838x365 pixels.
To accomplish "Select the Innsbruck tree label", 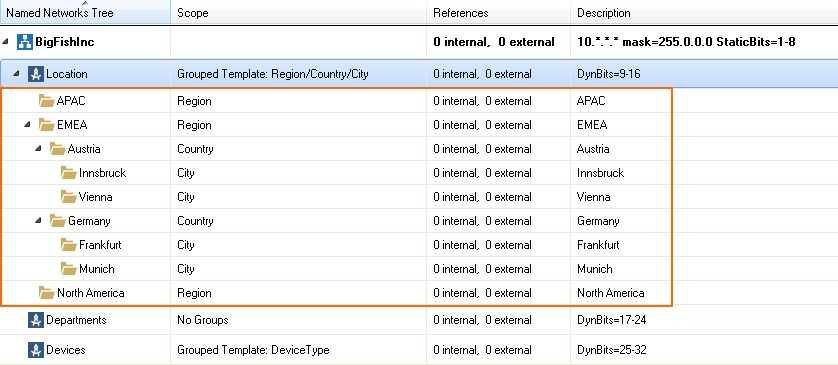I will pyautogui.click(x=103, y=173).
